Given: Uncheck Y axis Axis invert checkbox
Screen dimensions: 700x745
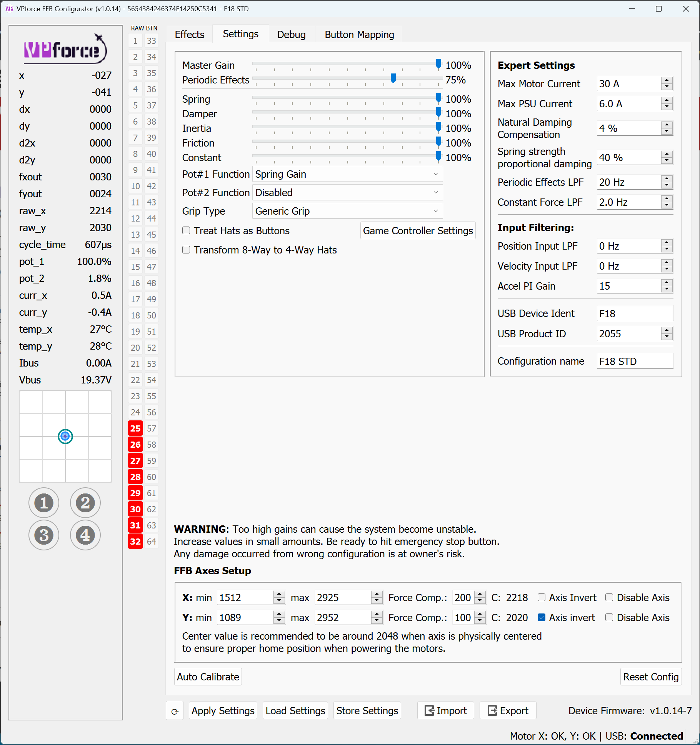Looking at the screenshot, I should pos(542,617).
